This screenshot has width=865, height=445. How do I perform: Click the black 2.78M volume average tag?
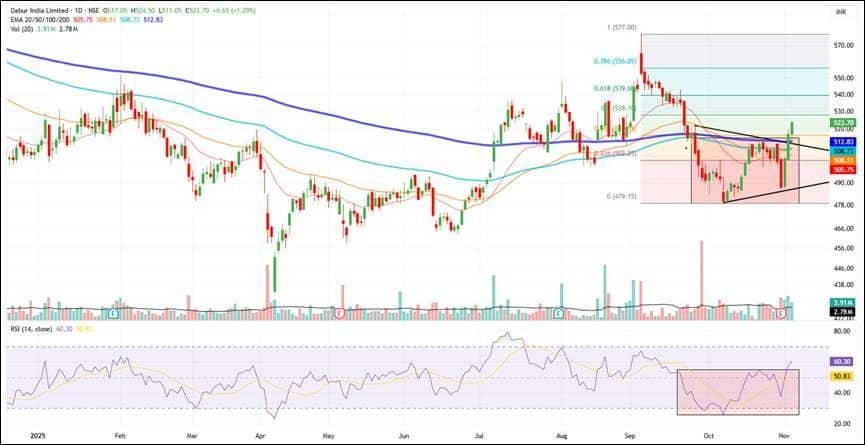pyautogui.click(x=842, y=312)
